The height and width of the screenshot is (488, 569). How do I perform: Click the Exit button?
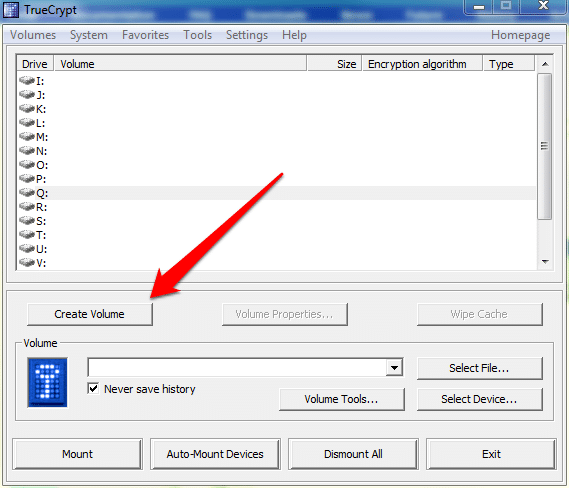click(491, 454)
